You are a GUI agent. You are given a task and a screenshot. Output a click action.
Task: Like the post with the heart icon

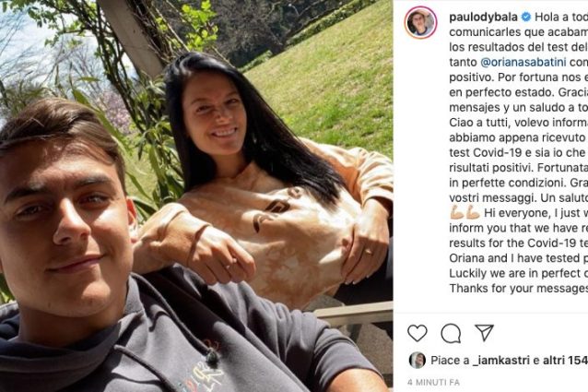click(x=417, y=333)
